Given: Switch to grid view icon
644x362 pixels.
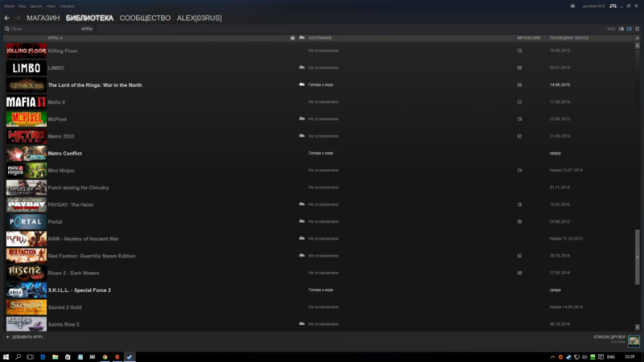Looking at the screenshot, I should [637, 29].
